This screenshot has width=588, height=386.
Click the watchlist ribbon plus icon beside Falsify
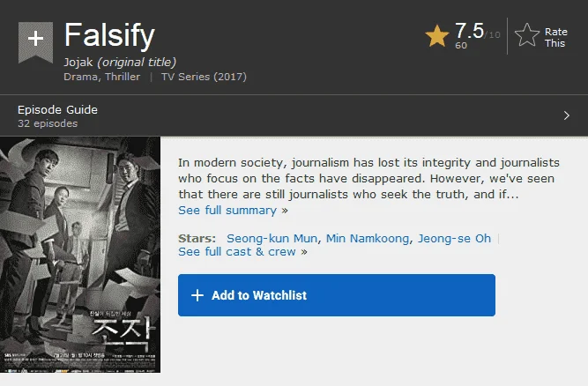click(35, 41)
